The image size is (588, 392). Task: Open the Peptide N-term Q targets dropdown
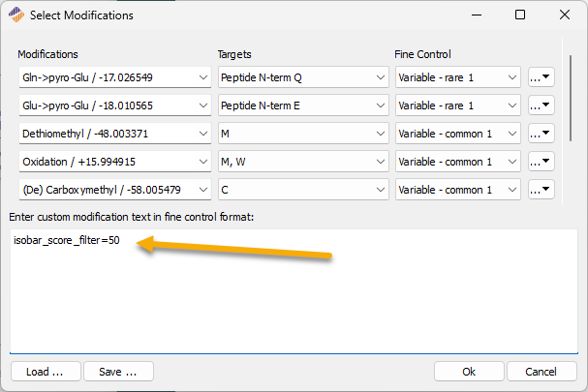(x=303, y=77)
